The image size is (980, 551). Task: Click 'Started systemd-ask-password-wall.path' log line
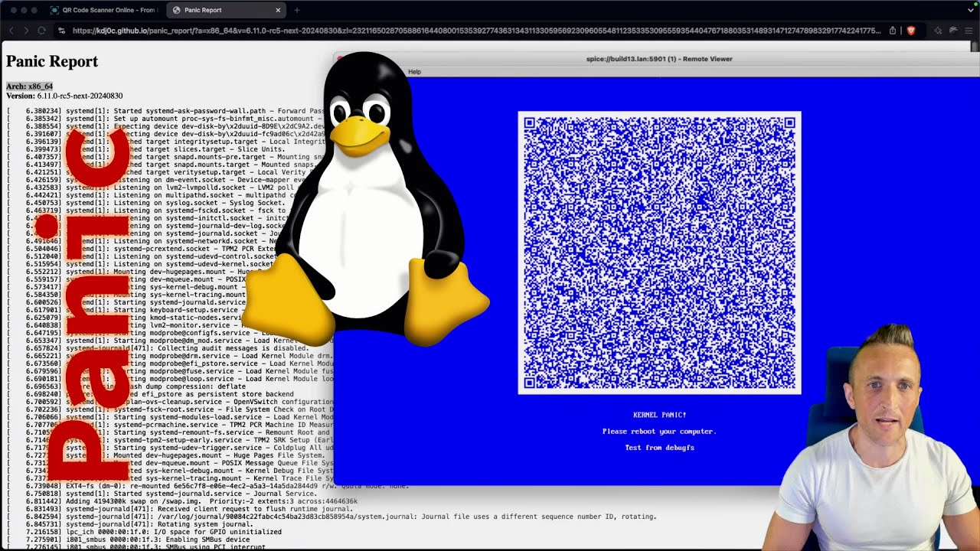click(x=165, y=111)
